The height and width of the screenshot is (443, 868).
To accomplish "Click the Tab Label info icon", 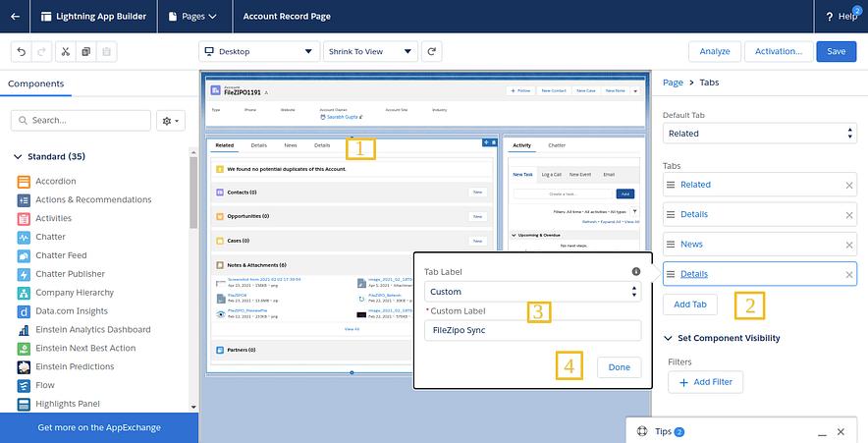I will click(636, 271).
